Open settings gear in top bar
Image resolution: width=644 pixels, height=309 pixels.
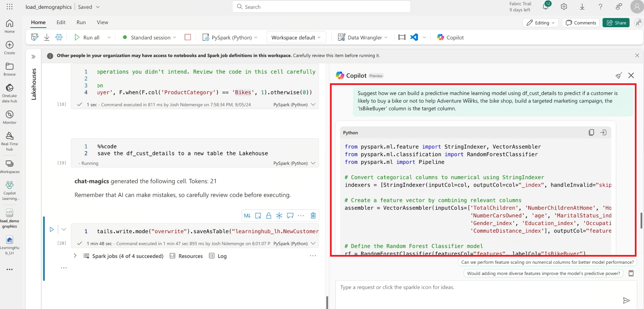564,6
